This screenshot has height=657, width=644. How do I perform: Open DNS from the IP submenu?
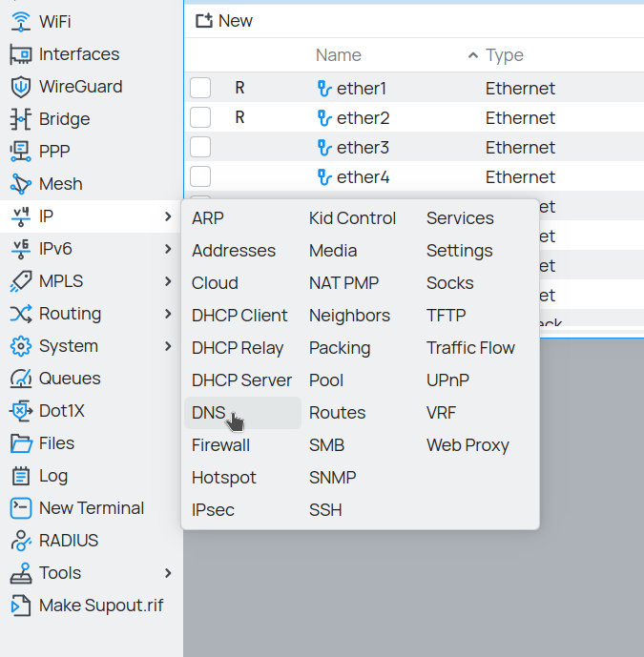(x=209, y=413)
